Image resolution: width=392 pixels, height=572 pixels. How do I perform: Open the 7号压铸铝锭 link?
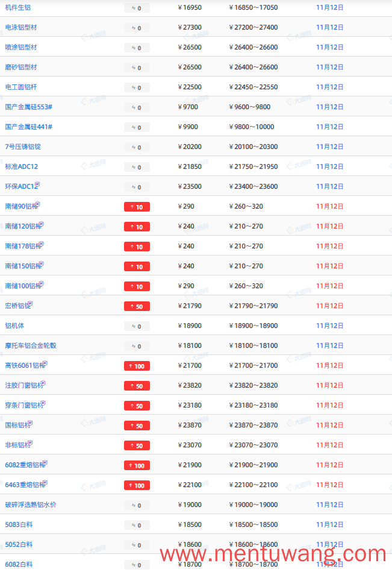point(23,146)
